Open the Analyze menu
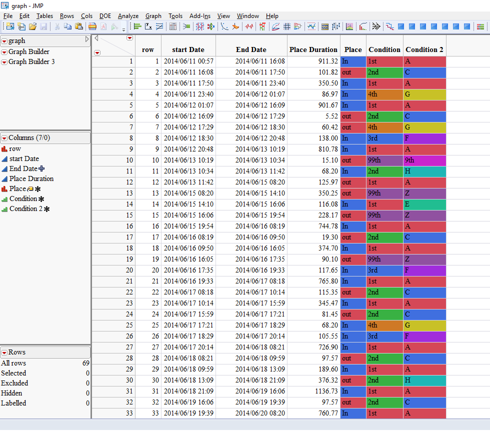 click(x=128, y=16)
